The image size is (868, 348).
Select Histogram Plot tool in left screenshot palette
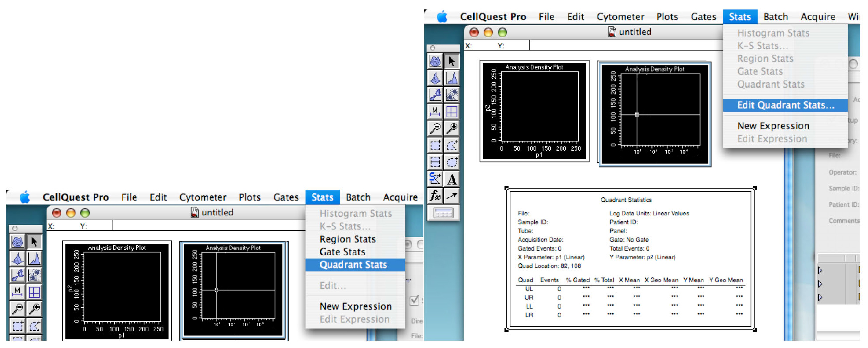[34, 259]
